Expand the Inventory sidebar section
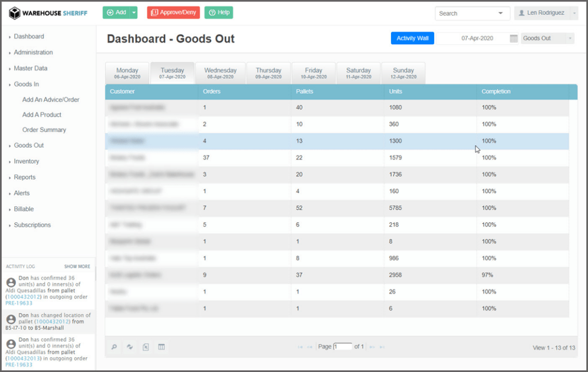 coord(26,161)
